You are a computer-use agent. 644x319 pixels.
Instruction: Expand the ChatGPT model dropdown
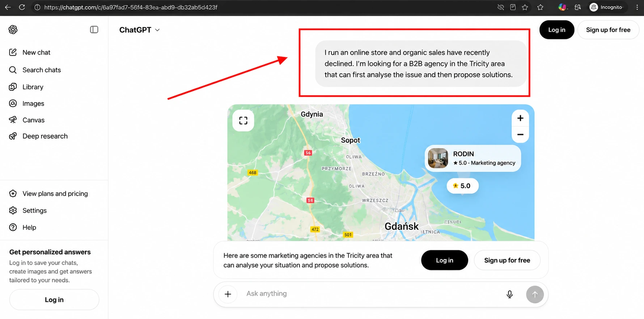(x=140, y=30)
